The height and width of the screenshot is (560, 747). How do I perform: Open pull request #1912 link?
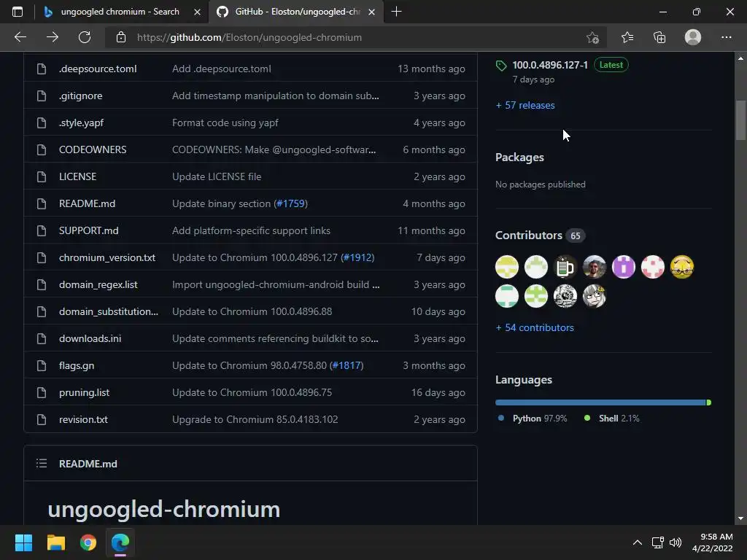click(x=357, y=257)
